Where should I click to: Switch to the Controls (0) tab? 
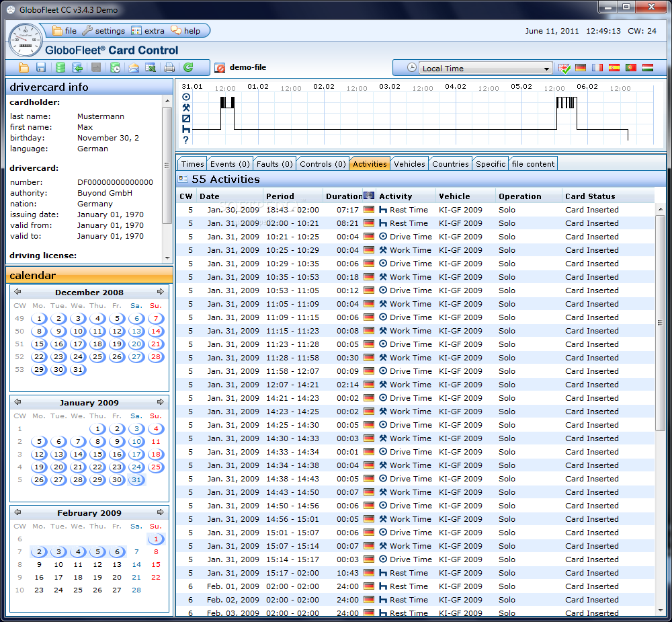click(x=323, y=164)
